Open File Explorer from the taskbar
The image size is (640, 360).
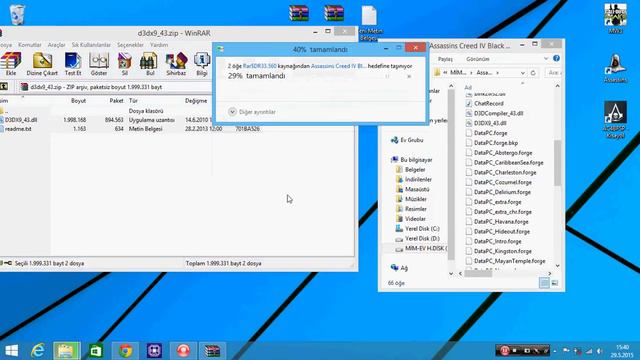point(67,351)
